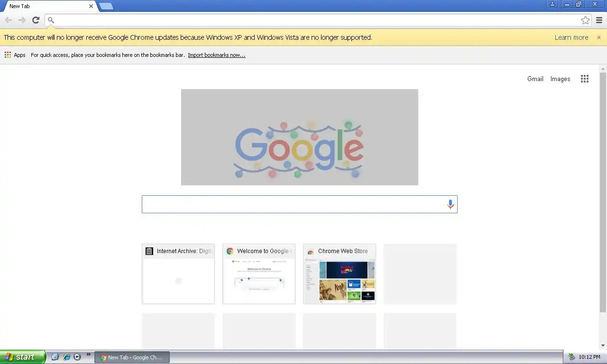Click the search icon in the address bar
Image resolution: width=607 pixels, height=364 pixels.
point(51,20)
